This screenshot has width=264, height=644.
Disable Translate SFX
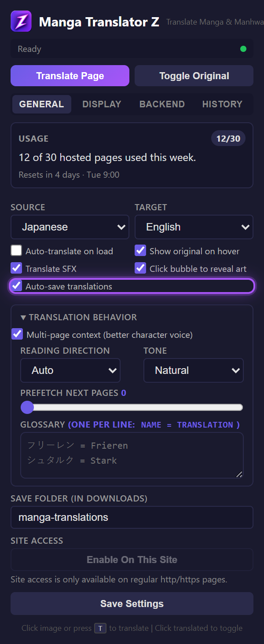(16, 268)
